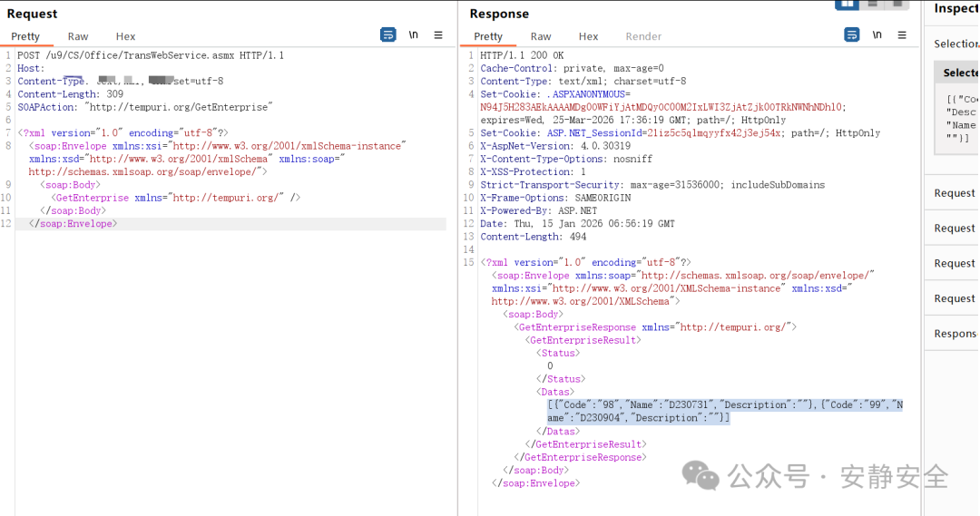
Task: Open the Response Render tab
Action: click(x=643, y=36)
